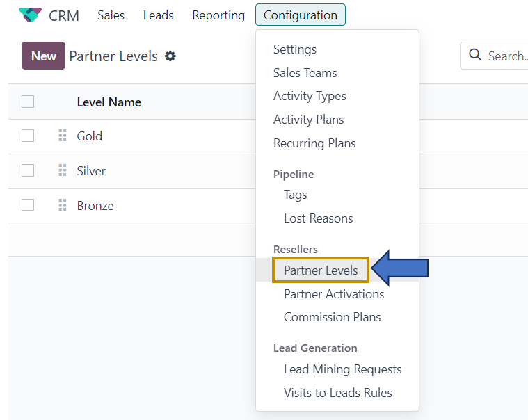528x420 pixels.
Task: Open Lead Mining Requests
Action: (x=342, y=369)
